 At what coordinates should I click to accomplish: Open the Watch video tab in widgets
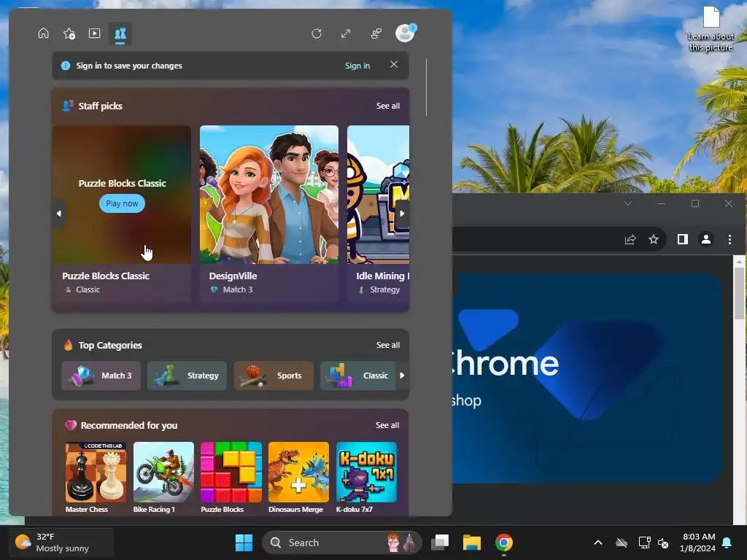click(x=94, y=34)
